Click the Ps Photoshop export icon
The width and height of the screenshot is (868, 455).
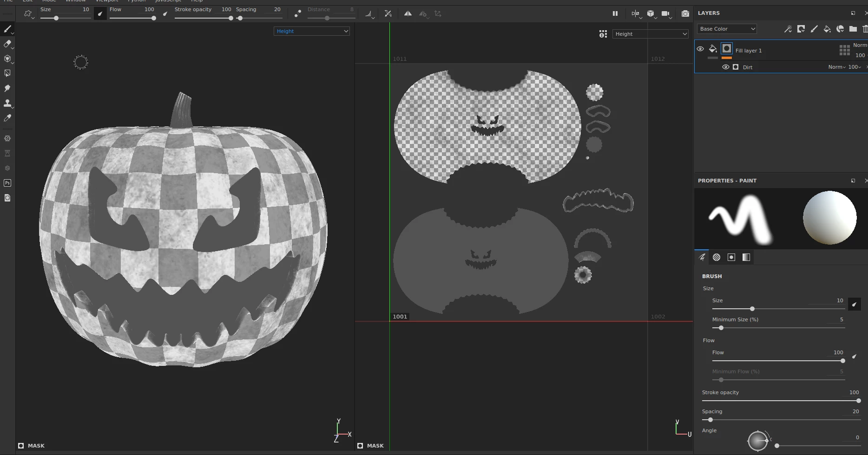(7, 183)
